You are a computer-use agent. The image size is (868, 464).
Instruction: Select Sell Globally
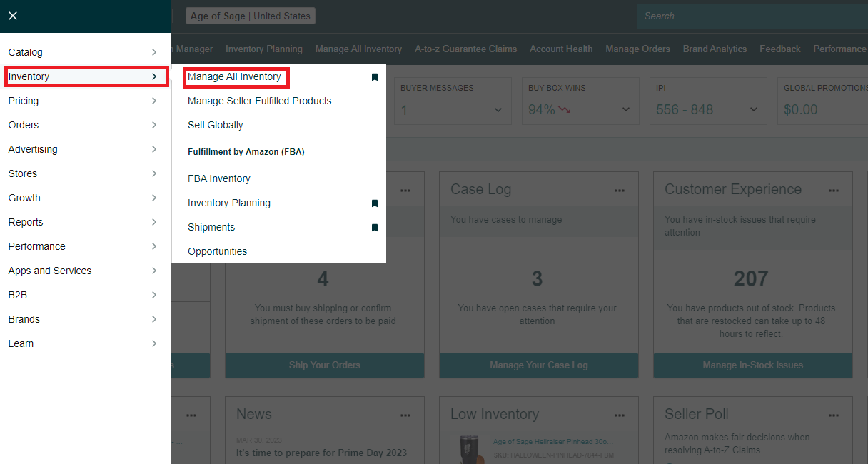216,125
